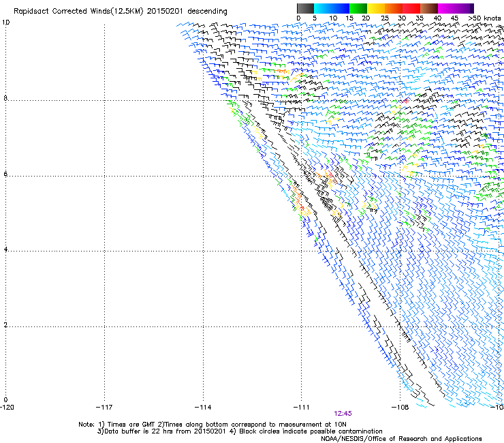Click the note 'Data buffer is 22 hrs'
This screenshot has height=443, width=504.
[x=135, y=431]
